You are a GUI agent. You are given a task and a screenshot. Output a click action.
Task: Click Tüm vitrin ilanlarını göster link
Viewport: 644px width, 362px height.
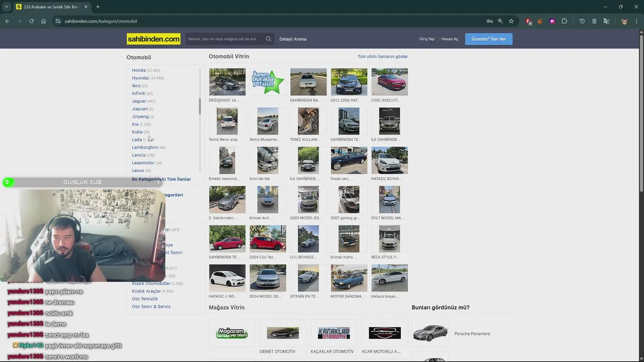point(382,56)
